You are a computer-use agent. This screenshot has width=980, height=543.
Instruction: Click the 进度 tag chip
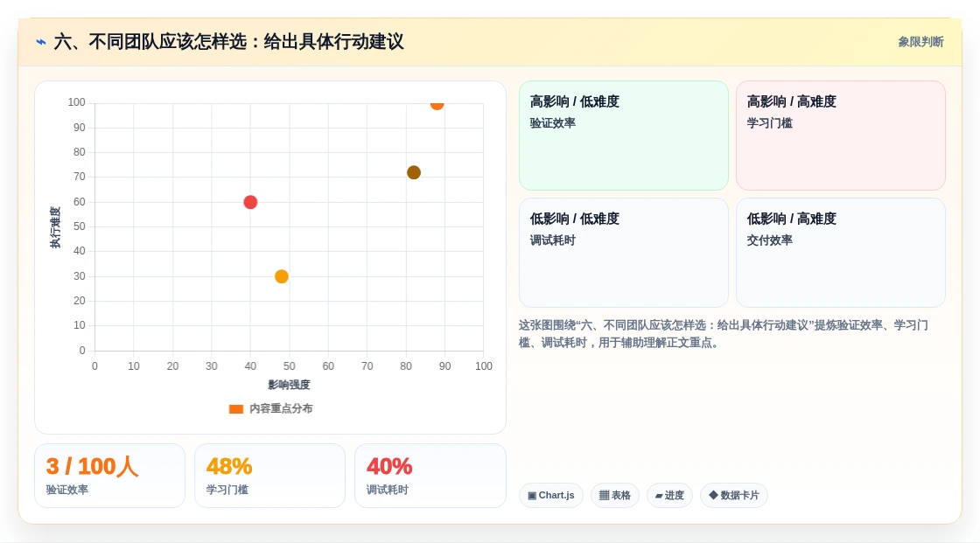[x=669, y=496]
